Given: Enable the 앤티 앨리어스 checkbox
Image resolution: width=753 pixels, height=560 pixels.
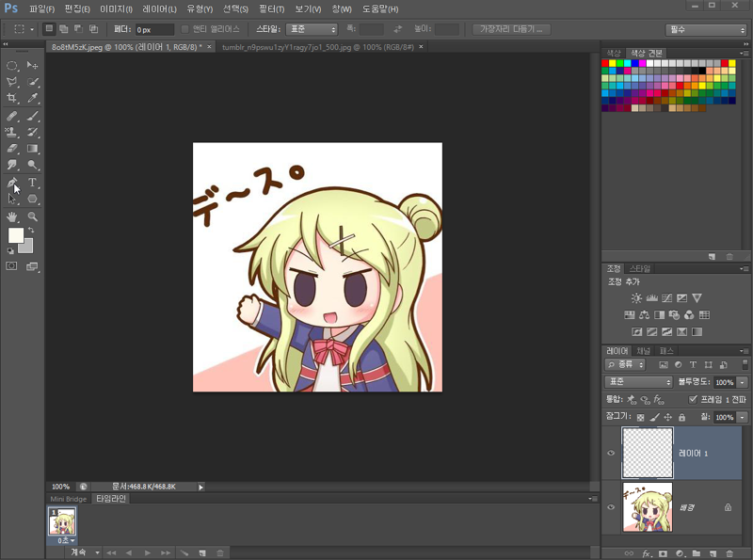Looking at the screenshot, I should click(184, 29).
